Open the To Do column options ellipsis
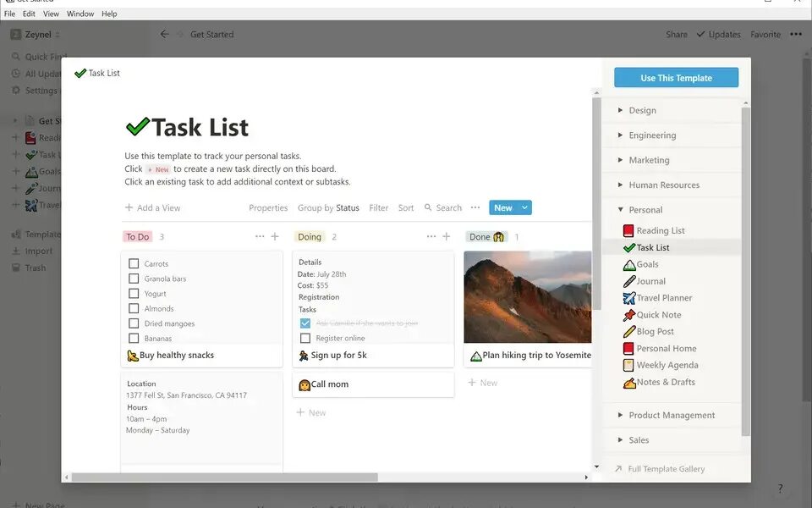The image size is (812, 508). point(260,236)
